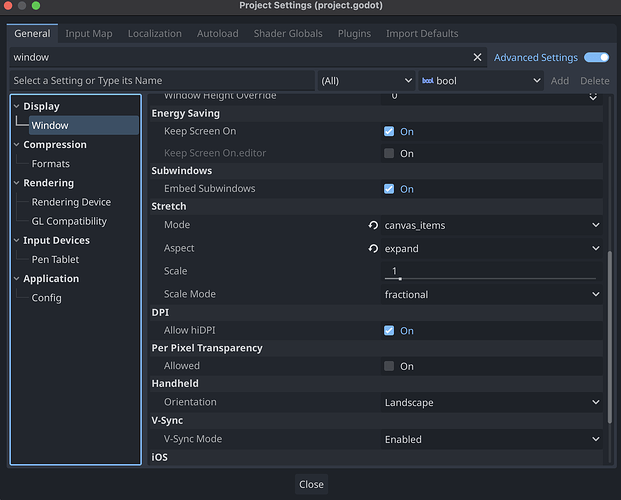Switch to the Input Map tab

click(x=89, y=34)
